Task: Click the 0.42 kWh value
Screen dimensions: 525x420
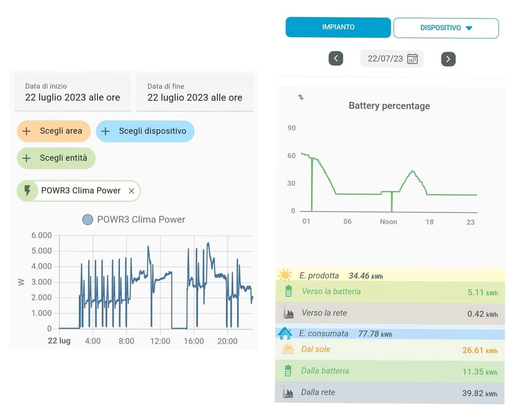Action: point(483,314)
